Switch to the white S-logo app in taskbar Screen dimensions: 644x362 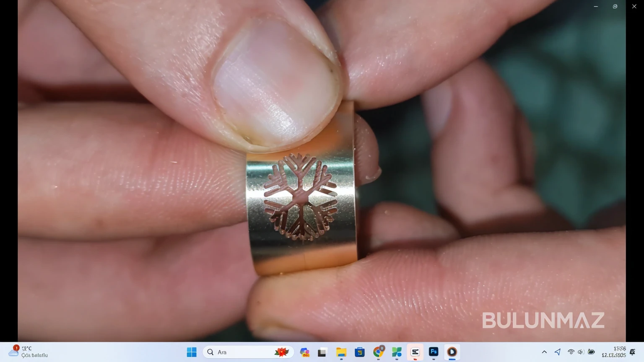click(x=415, y=352)
